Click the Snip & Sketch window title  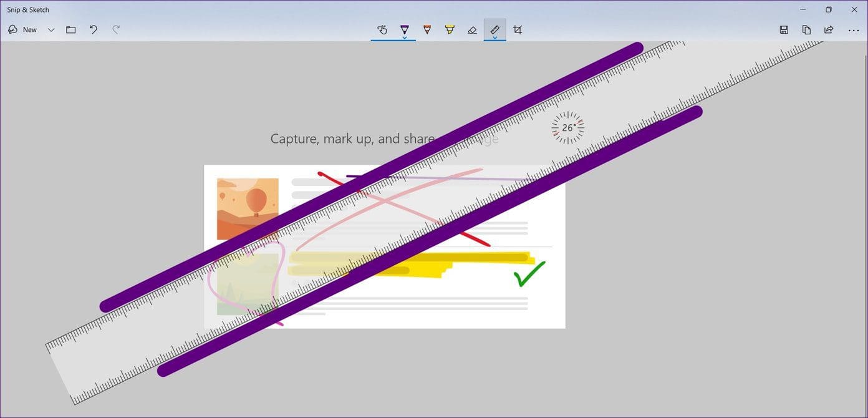point(28,9)
